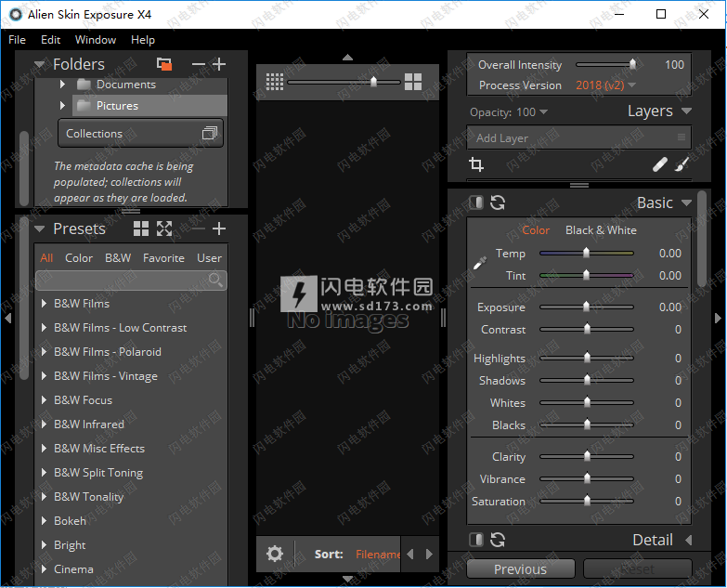Viewport: 727px width, 588px height.
Task: Click the Temp color slider
Action: [587, 254]
